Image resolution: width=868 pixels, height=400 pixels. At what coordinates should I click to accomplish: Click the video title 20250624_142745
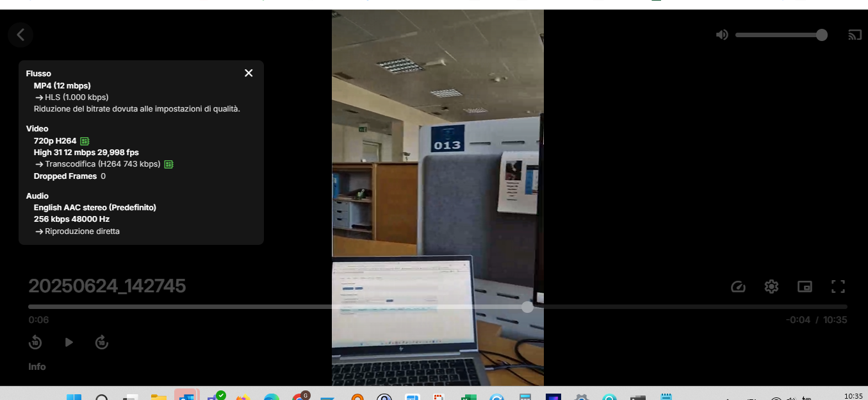107,286
